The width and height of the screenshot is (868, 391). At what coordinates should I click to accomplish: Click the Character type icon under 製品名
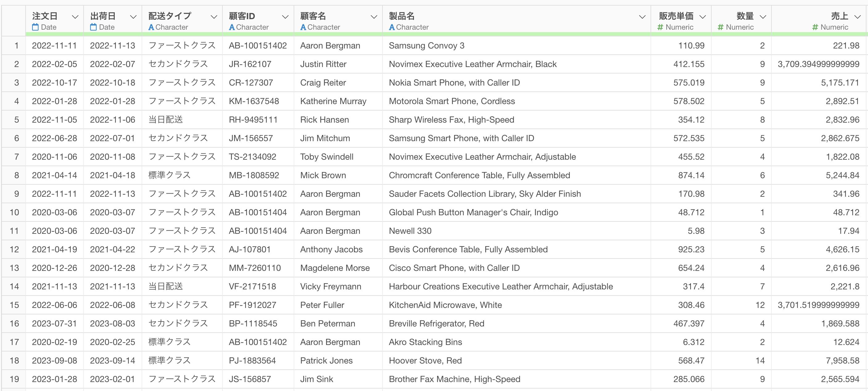(x=392, y=27)
